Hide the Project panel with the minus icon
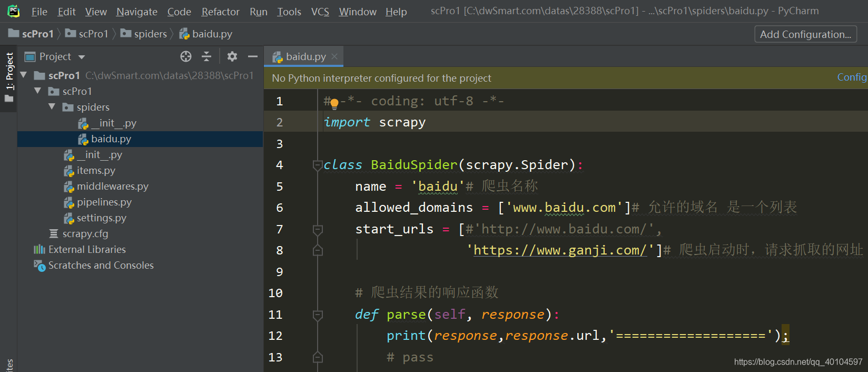Image resolution: width=868 pixels, height=372 pixels. click(253, 56)
